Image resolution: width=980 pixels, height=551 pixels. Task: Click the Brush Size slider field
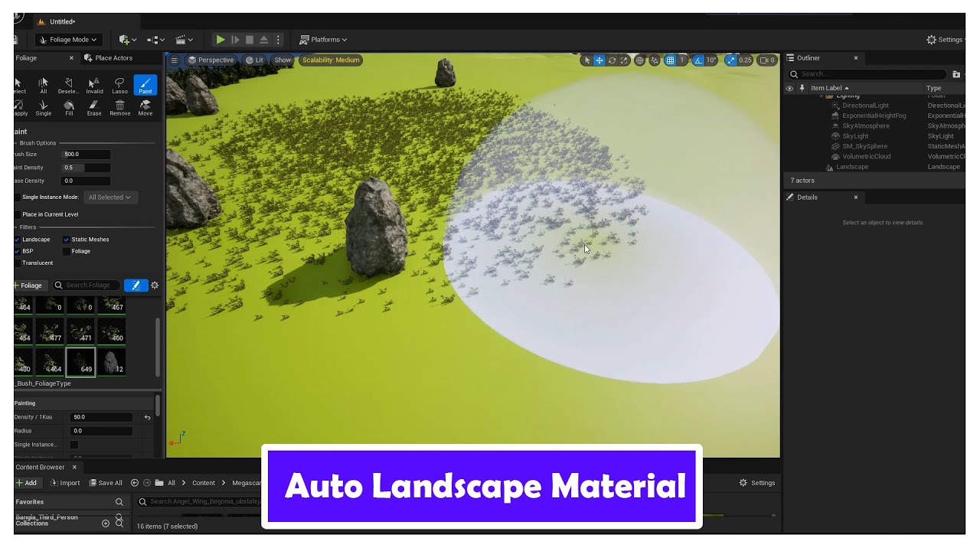point(87,155)
